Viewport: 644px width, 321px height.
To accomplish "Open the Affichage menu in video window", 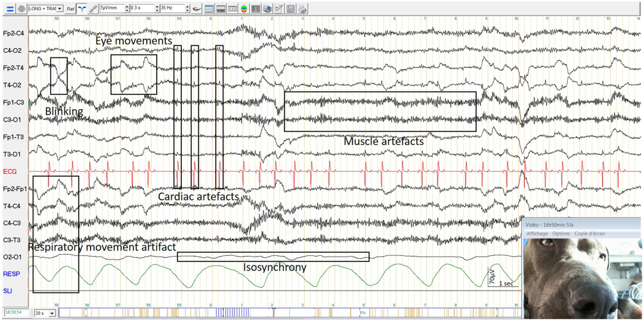I will (x=537, y=233).
